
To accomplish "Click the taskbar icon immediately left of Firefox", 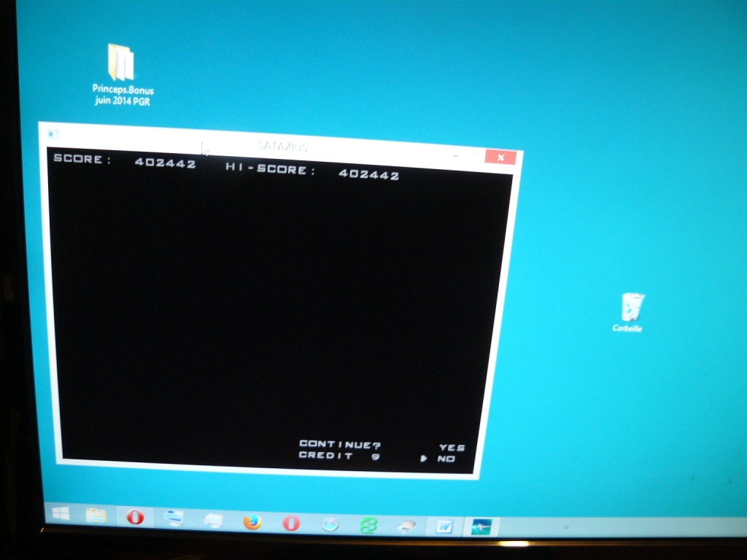I will (x=213, y=521).
